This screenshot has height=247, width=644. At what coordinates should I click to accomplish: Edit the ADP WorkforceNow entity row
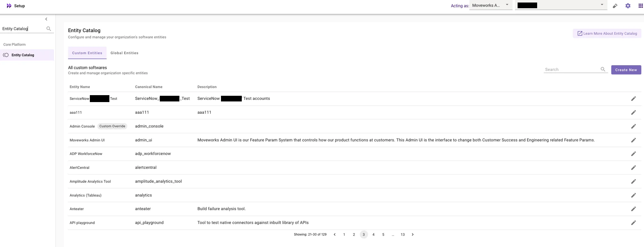pos(634,154)
